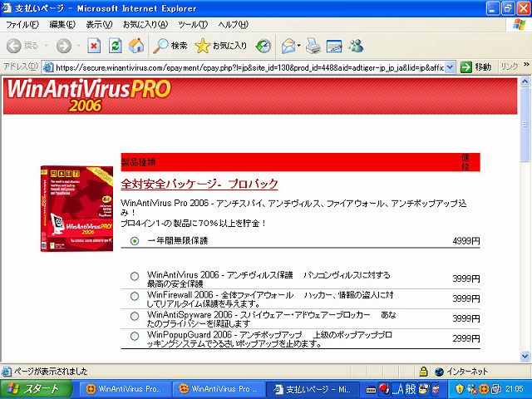Click the 4999円 price text
Screen dimensions: 532x399
466,241
